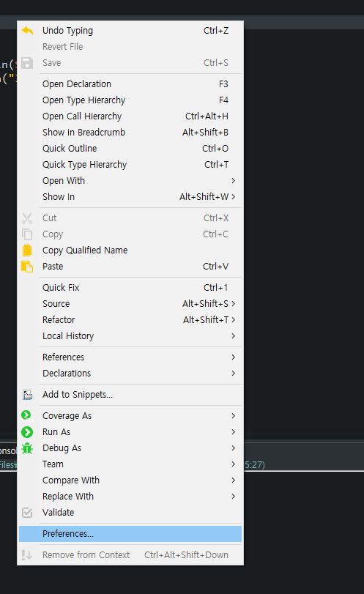Select Paste menu entry text
The height and width of the screenshot is (594, 364).
pos(53,267)
